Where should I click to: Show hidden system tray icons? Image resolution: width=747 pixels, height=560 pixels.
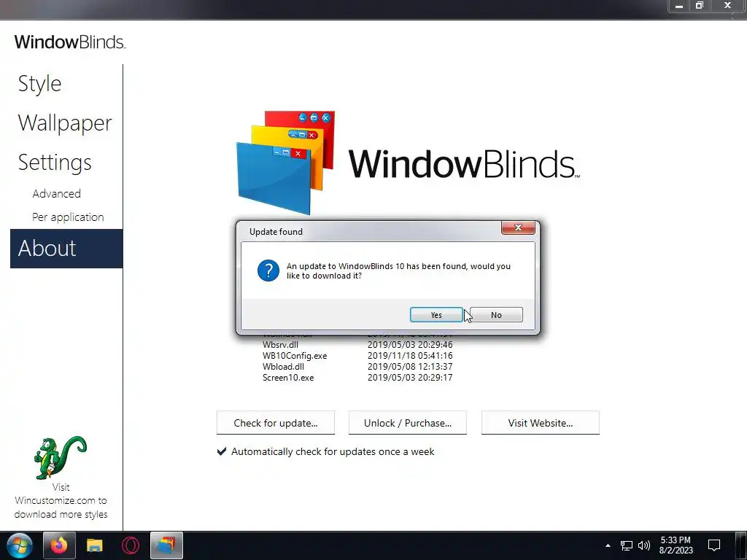coord(608,545)
